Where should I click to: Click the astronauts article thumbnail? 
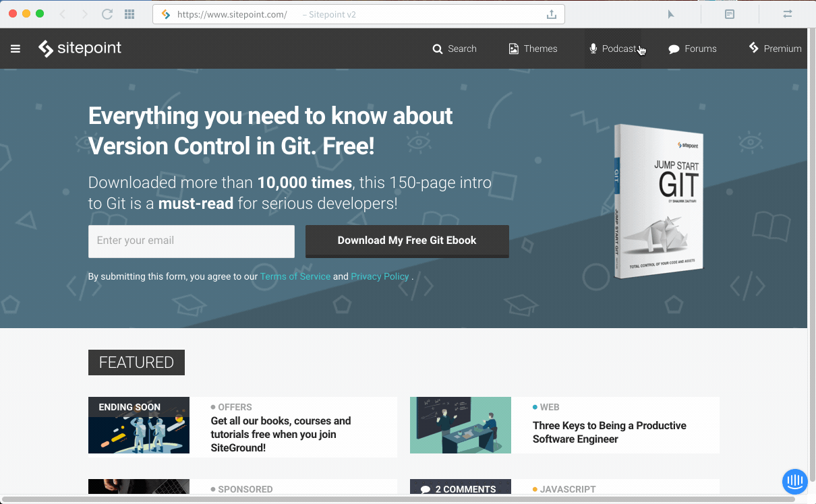139,425
